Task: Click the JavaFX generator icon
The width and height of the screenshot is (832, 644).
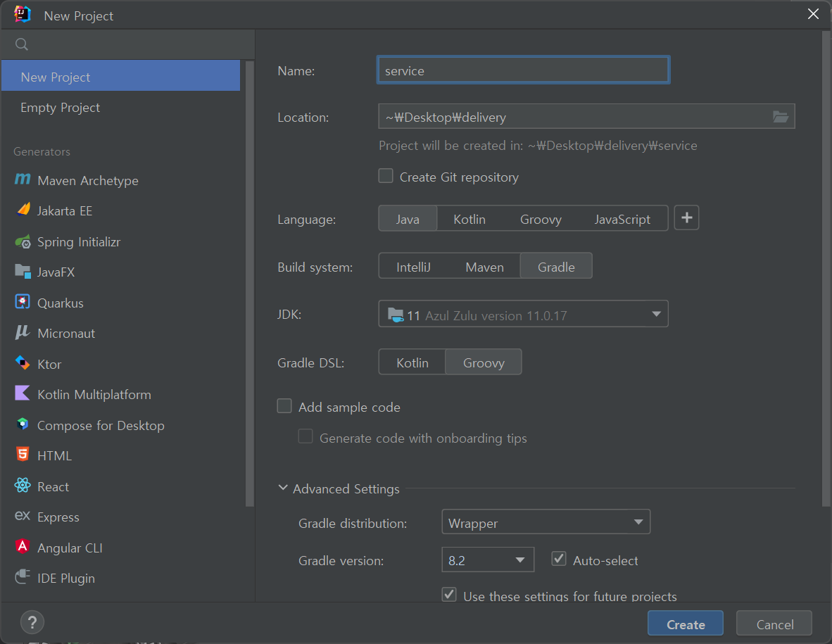Action: click(23, 272)
